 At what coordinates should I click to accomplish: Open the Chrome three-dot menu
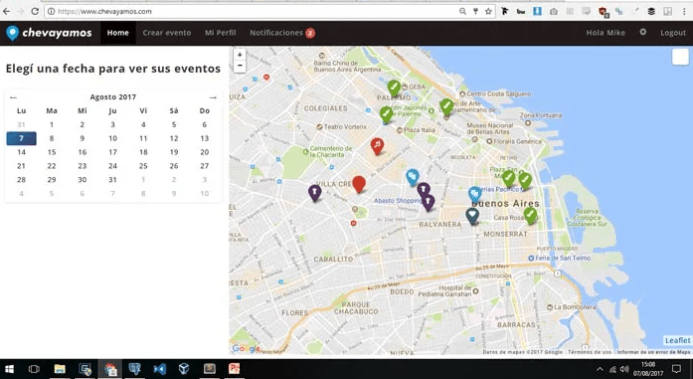pyautogui.click(x=684, y=11)
